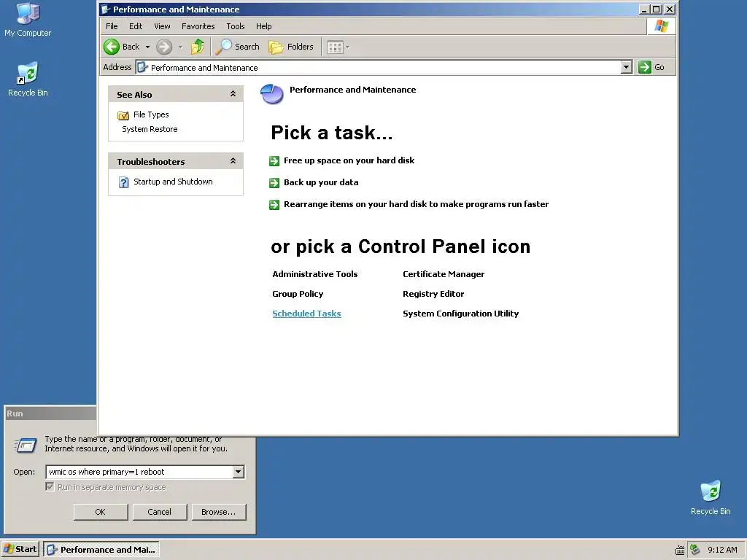Click the grey Forward arrow icon

pos(164,47)
